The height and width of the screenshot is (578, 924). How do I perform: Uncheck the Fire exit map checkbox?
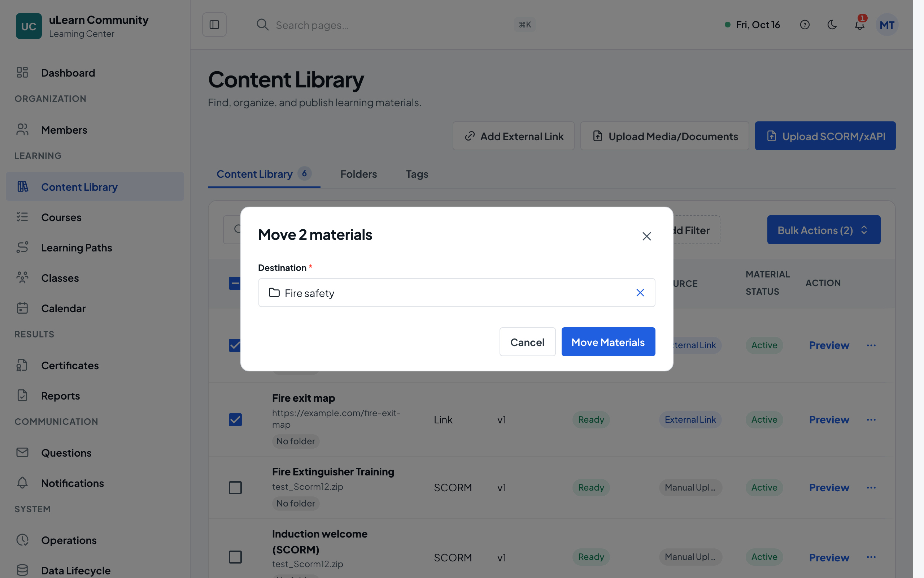pyautogui.click(x=235, y=419)
